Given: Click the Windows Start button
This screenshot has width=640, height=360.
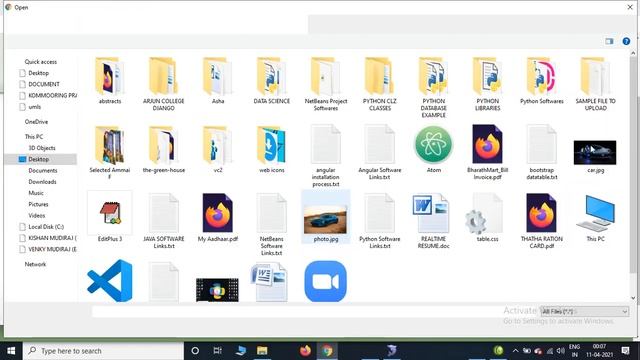Looking at the screenshot, I should (x=11, y=351).
